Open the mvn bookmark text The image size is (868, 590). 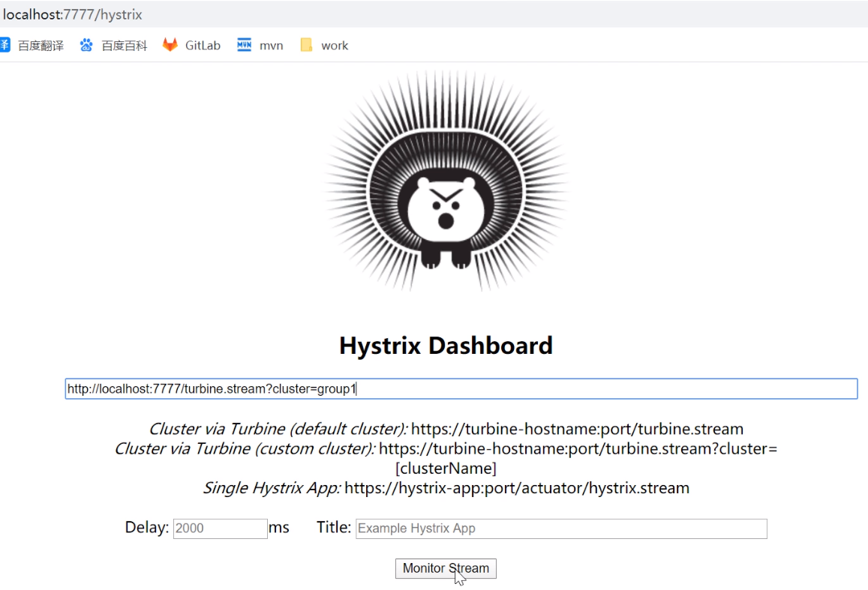[271, 46]
